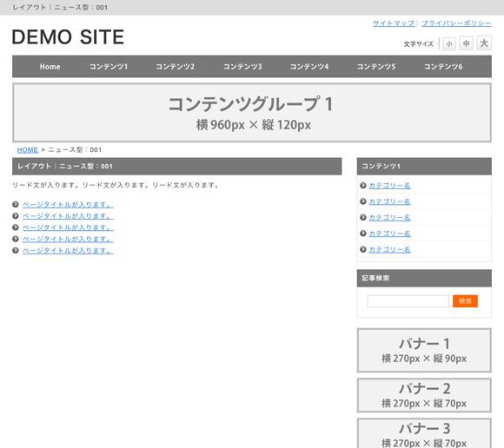Open コンテンツ3 in the navigation bar
The image size is (504, 448).
[242, 67]
